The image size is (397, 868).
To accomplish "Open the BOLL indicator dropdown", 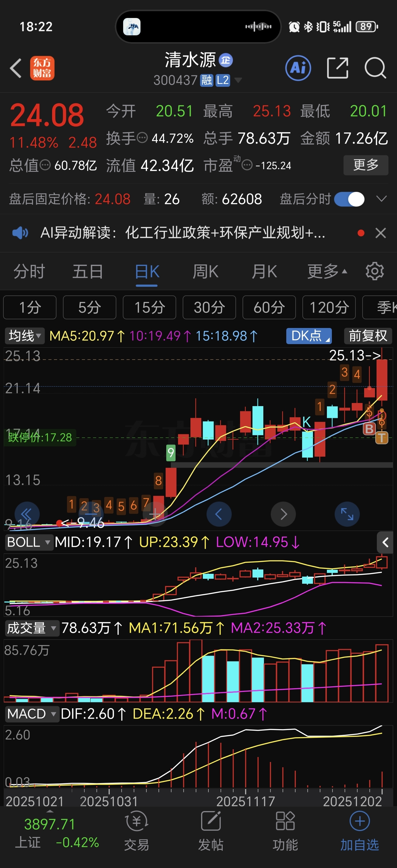I will (29, 542).
